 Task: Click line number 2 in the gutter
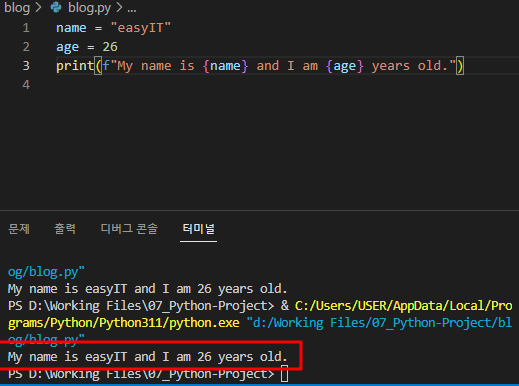pos(26,47)
